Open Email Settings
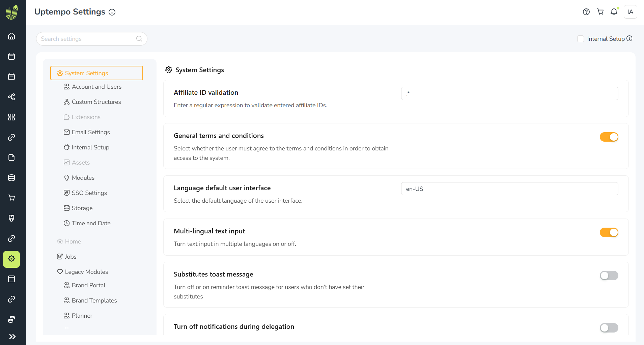644x345 pixels. pyautogui.click(x=91, y=132)
